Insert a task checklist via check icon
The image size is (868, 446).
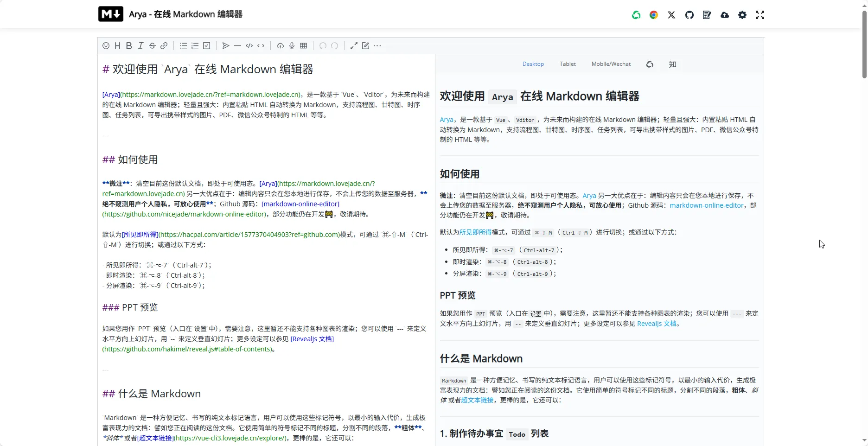(207, 46)
